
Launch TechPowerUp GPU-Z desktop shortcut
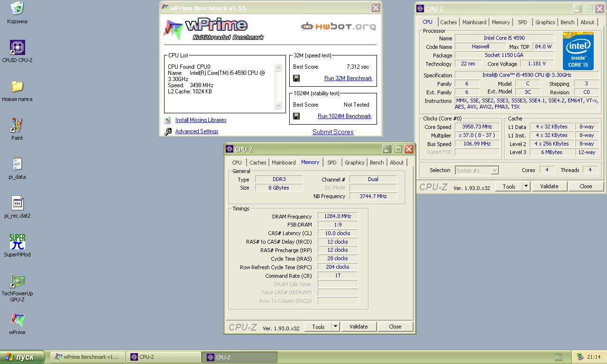tap(17, 281)
